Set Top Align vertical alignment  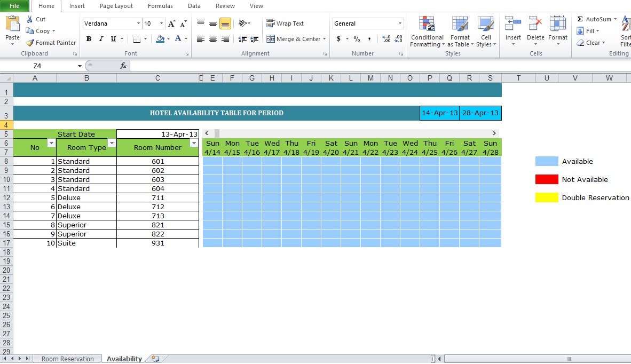[200, 23]
